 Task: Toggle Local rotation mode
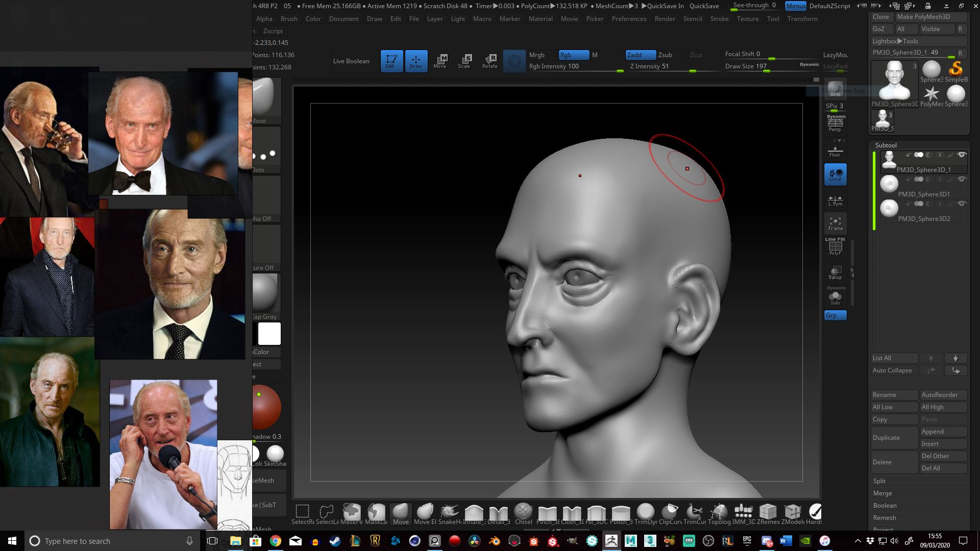(835, 174)
